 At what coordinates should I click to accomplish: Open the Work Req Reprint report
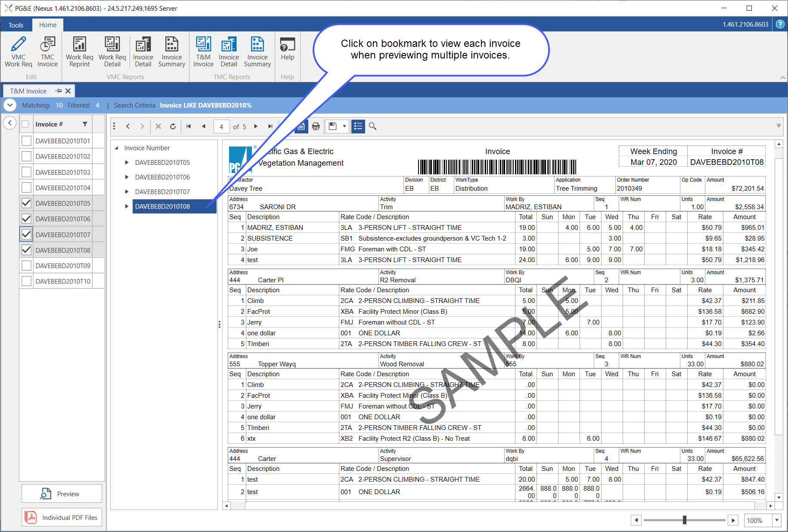click(x=79, y=52)
